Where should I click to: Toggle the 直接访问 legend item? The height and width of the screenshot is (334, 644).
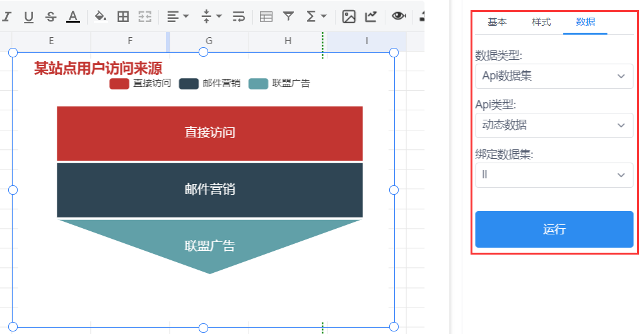140,83
